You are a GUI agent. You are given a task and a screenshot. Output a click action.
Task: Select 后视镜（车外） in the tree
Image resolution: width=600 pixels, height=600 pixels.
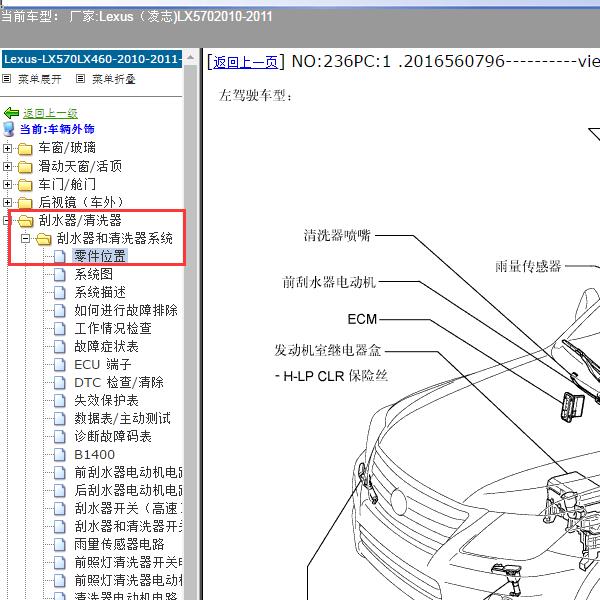81,202
